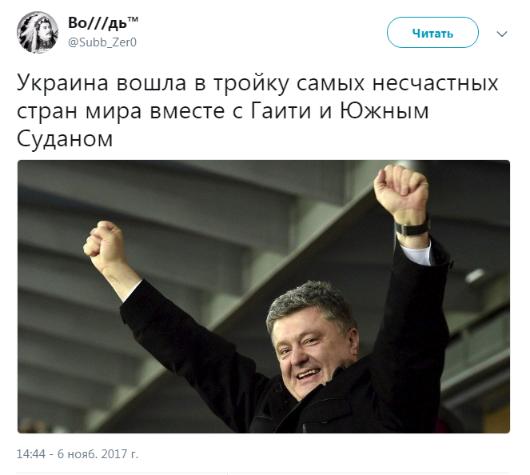Viewport: 530px width, 475px height.
Task: Click the white shirt cuff in the photo
Action: click(418, 253)
